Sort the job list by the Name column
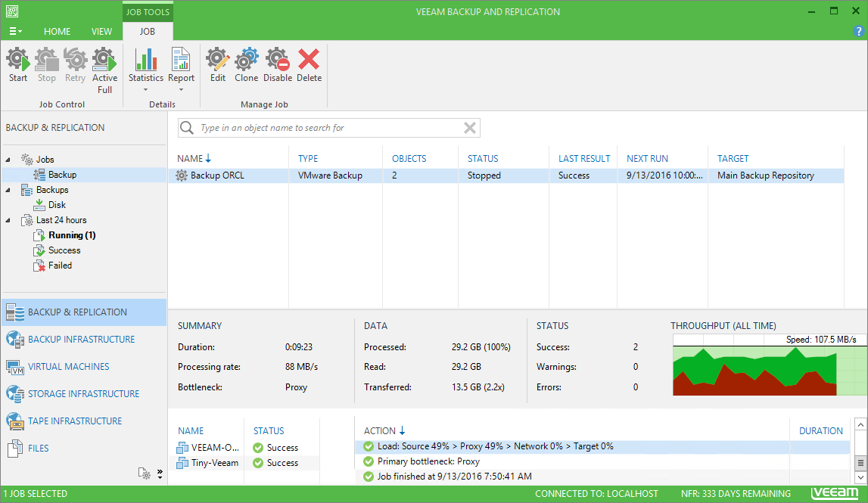868x503 pixels. click(190, 159)
